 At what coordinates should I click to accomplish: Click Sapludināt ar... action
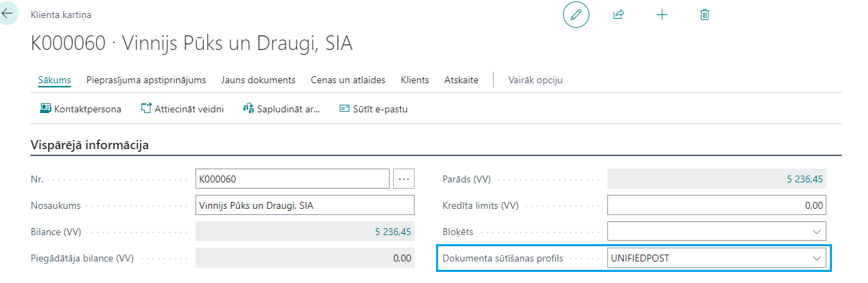[281, 109]
